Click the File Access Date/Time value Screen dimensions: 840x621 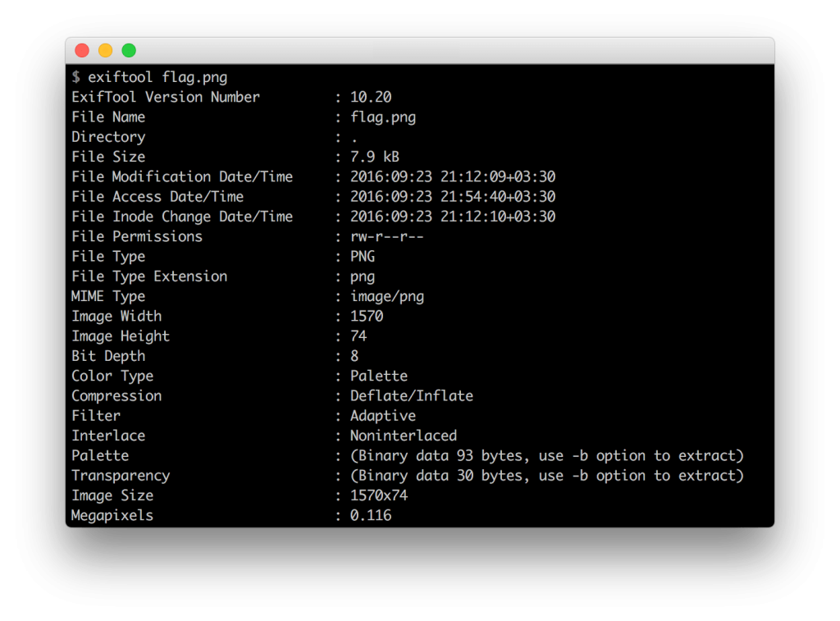453,197
